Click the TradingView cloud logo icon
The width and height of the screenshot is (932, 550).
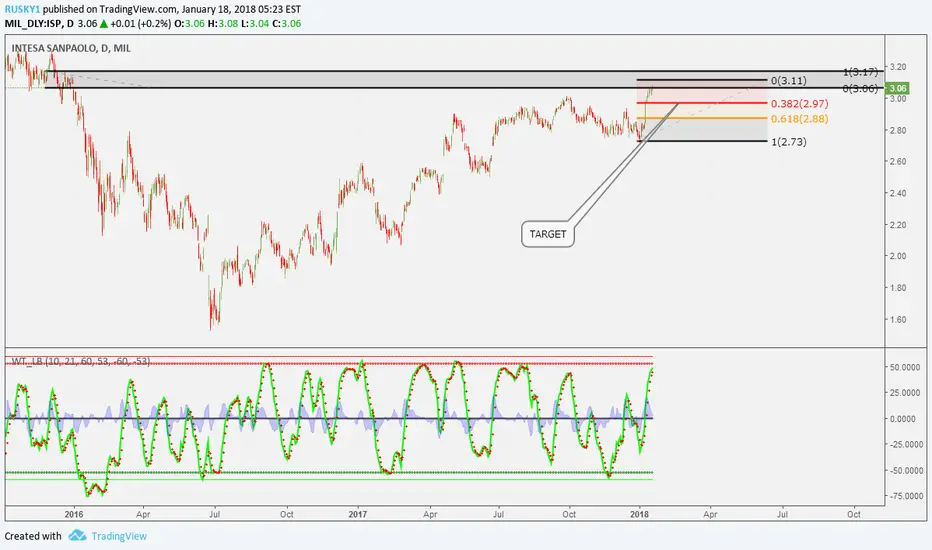pyautogui.click(x=77, y=536)
